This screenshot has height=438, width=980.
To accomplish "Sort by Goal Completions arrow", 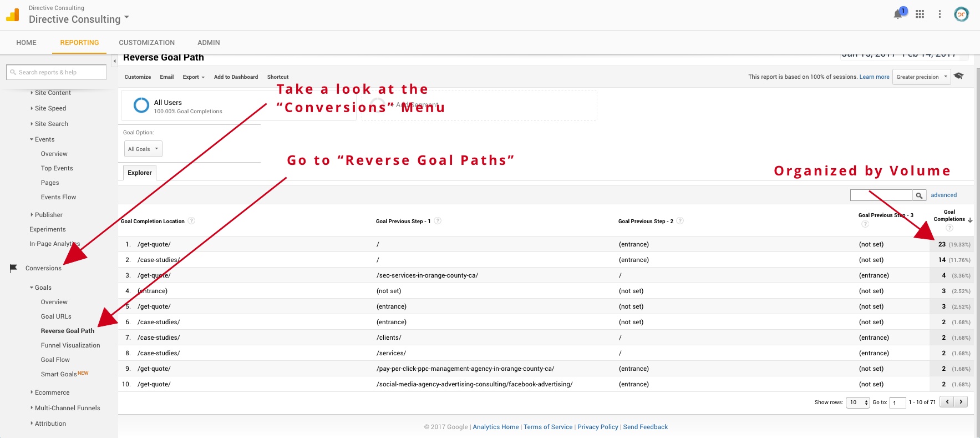I will 970,220.
